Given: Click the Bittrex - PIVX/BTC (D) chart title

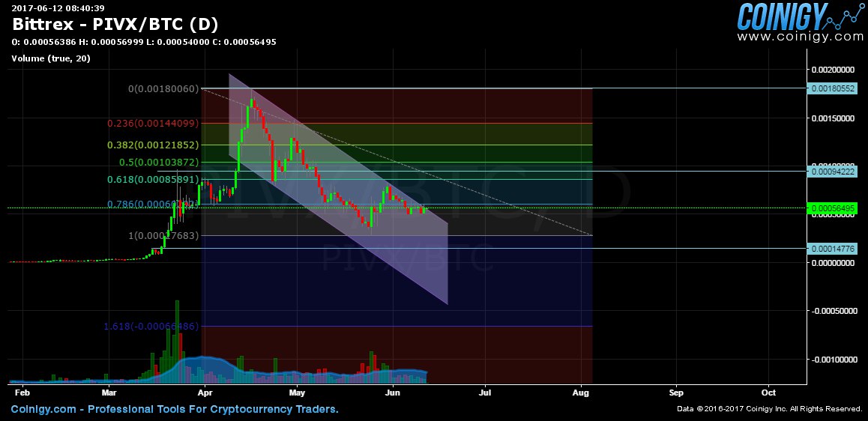Looking at the screenshot, I should pos(115,24).
